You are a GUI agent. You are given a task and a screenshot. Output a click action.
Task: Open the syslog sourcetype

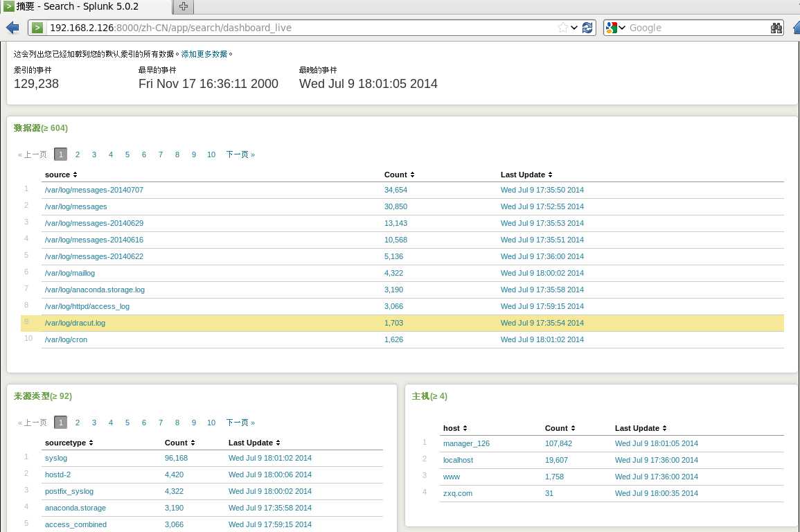coord(55,458)
